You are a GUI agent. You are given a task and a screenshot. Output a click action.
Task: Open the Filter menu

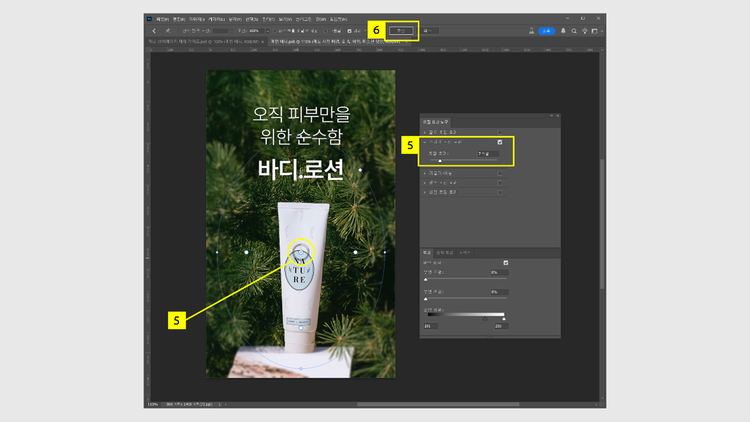(268, 19)
